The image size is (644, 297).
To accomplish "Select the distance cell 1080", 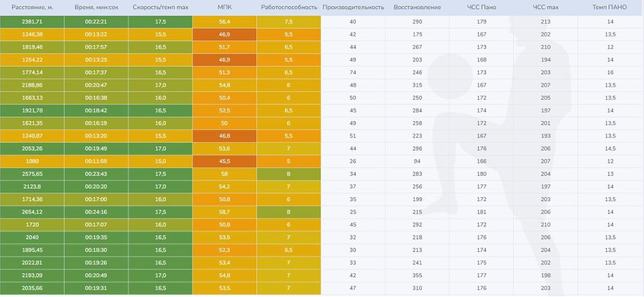I will tap(32, 161).
